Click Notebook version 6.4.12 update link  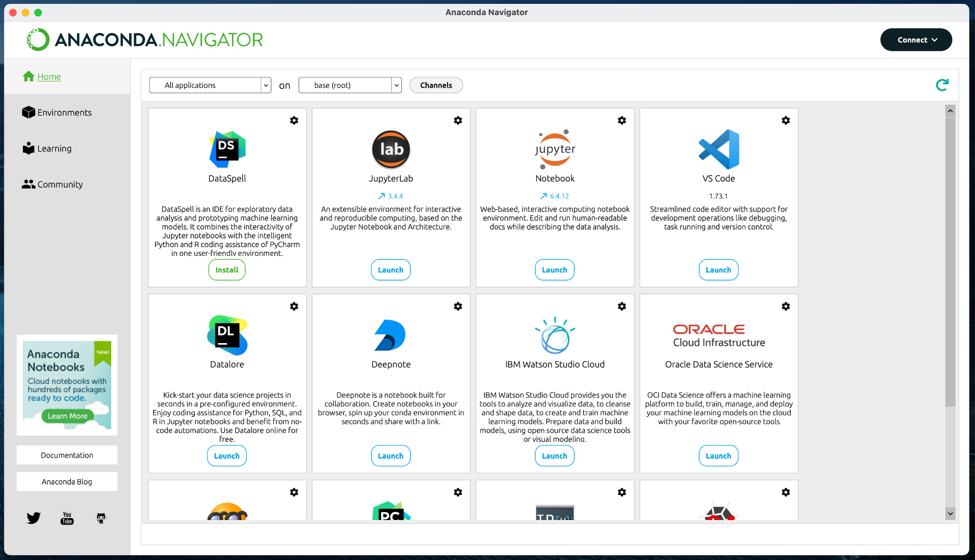tap(554, 196)
